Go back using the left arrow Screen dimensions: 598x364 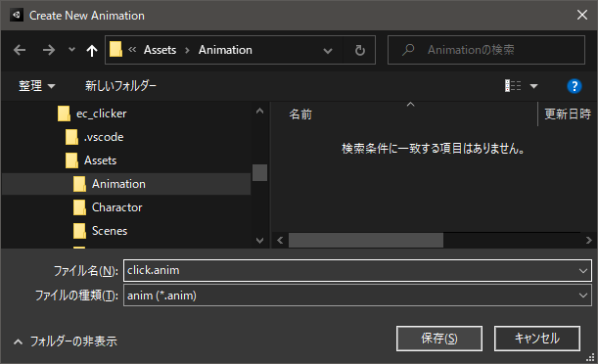click(20, 50)
